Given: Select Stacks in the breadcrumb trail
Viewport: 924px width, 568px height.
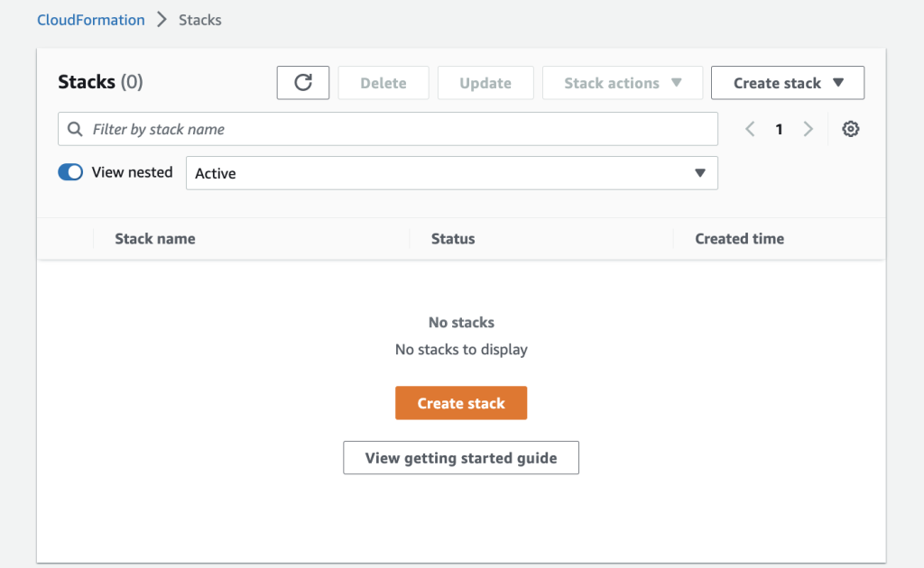Looking at the screenshot, I should (x=199, y=19).
